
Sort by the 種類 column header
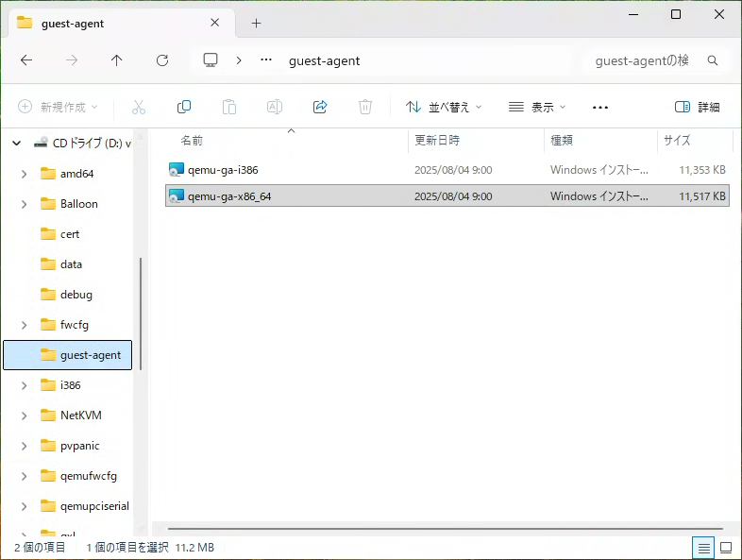click(562, 141)
